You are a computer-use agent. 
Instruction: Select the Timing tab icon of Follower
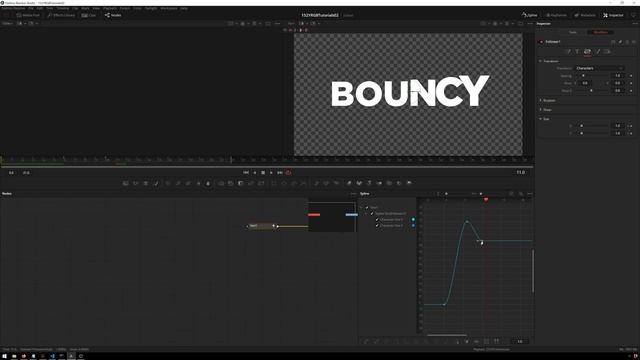(x=568, y=51)
